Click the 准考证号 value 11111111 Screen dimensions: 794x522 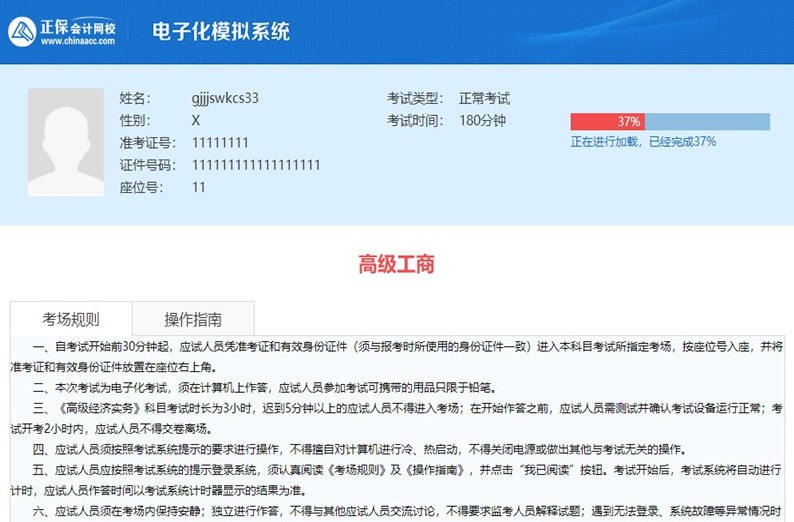[x=220, y=143]
